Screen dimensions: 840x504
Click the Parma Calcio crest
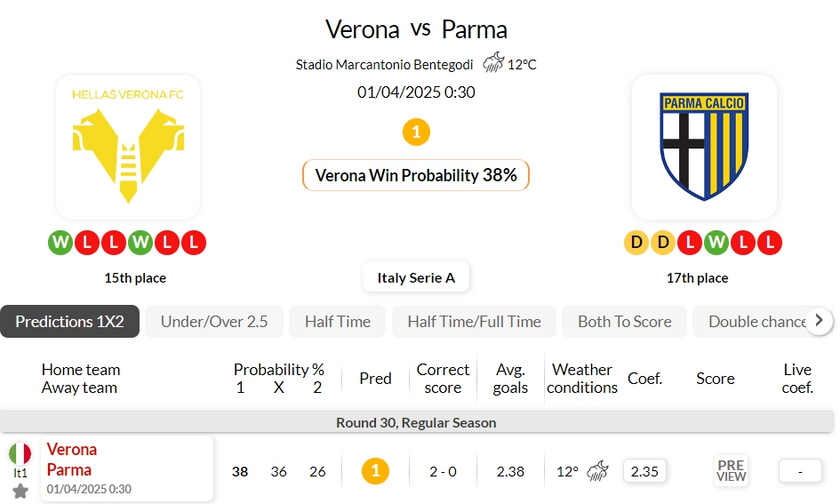tap(704, 146)
